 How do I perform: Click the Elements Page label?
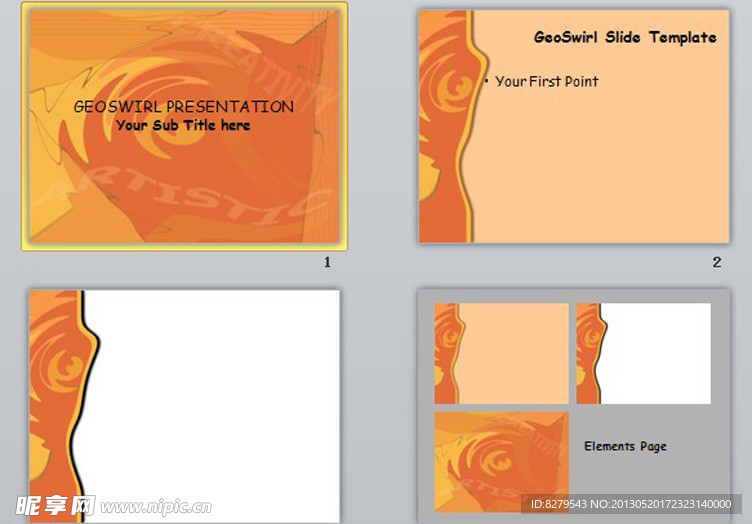point(625,446)
